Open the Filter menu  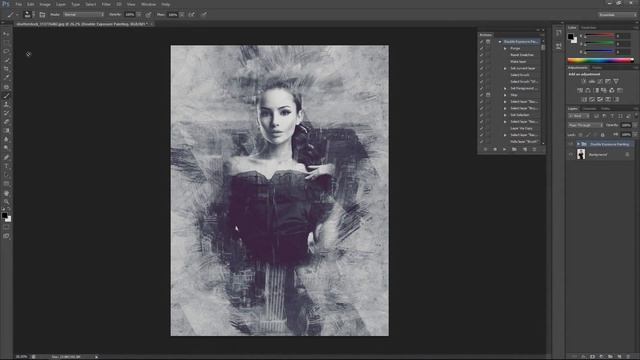pyautogui.click(x=106, y=4)
